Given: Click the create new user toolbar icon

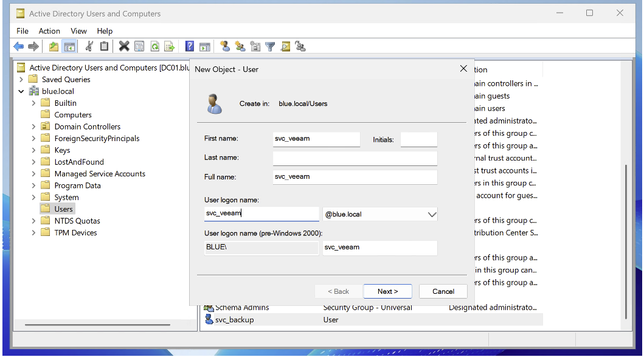Looking at the screenshot, I should (225, 46).
